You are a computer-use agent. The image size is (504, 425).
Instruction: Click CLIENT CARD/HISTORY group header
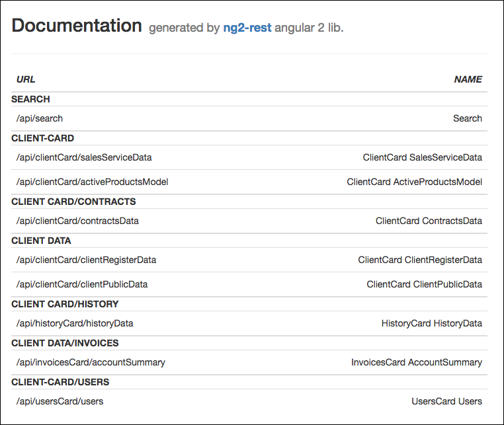(65, 304)
